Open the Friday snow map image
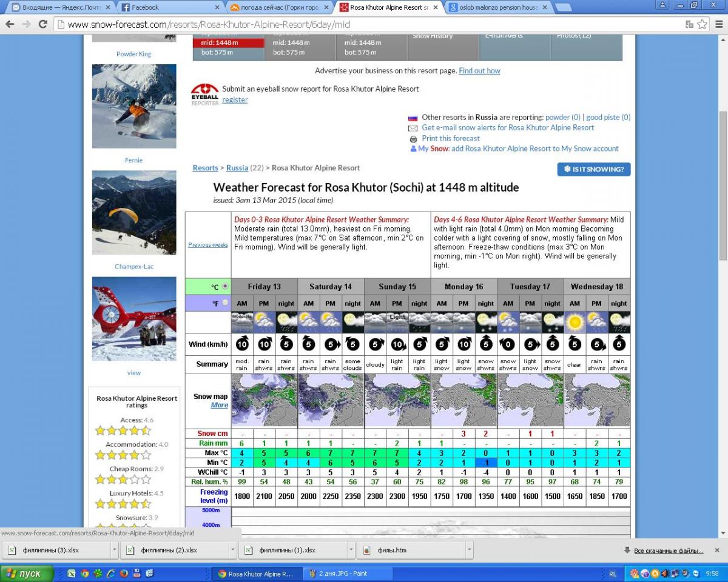This screenshot has width=728, height=582. pyautogui.click(x=264, y=400)
